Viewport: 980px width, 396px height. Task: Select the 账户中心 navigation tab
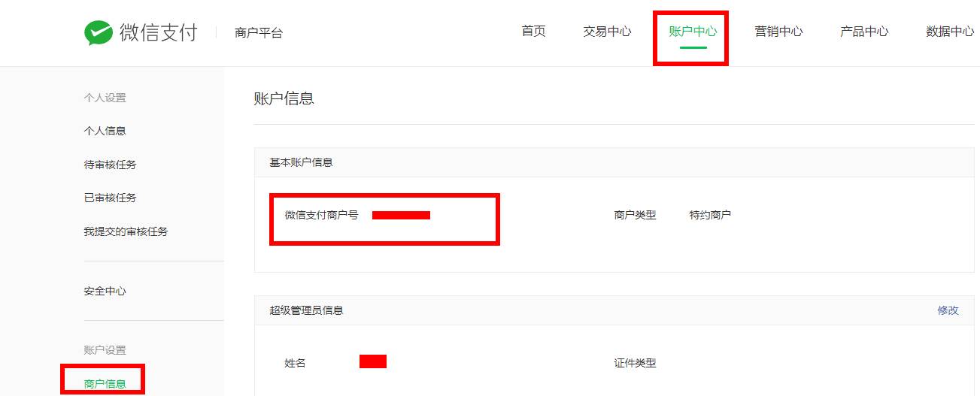[x=693, y=32]
